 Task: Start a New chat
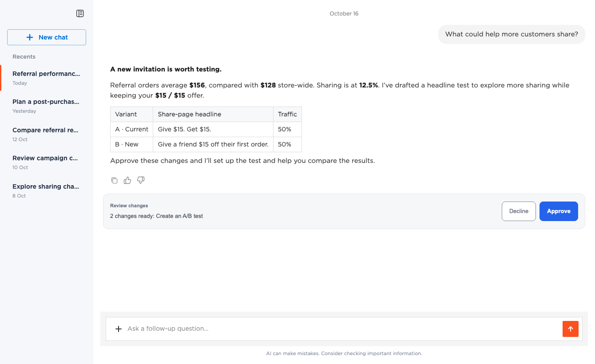pos(47,37)
